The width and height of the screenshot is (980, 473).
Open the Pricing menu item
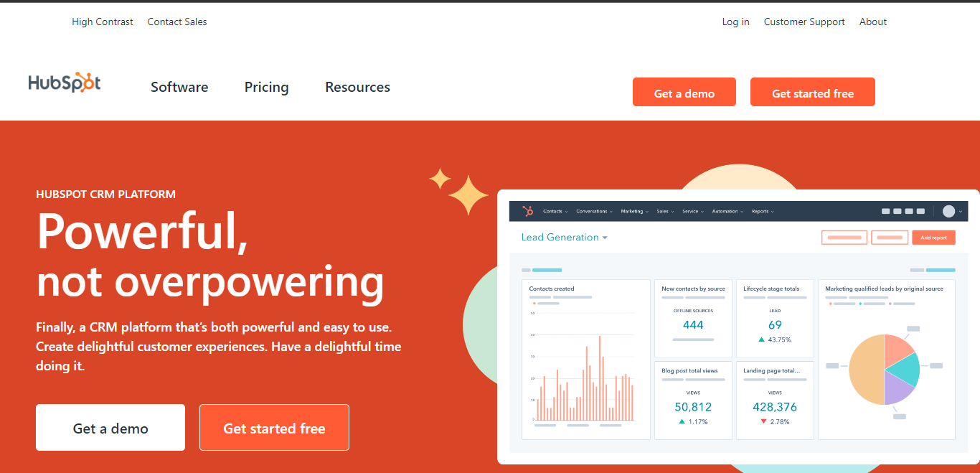[266, 88]
